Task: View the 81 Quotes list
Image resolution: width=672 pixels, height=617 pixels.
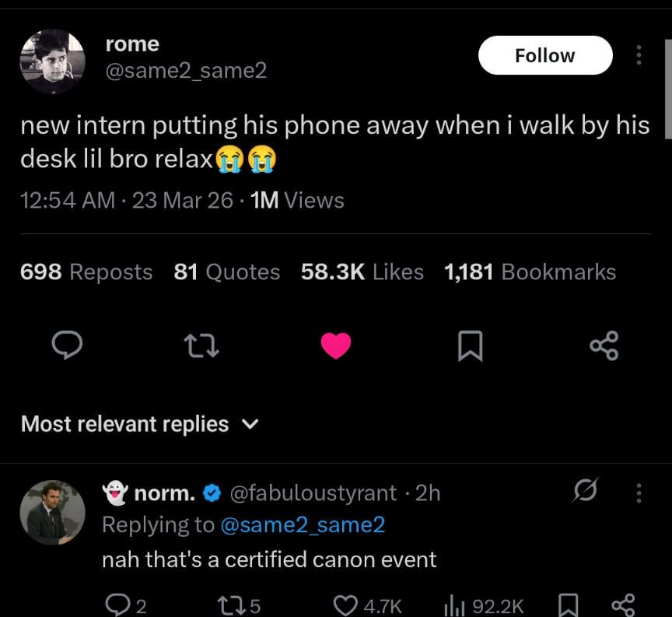Action: click(x=226, y=272)
